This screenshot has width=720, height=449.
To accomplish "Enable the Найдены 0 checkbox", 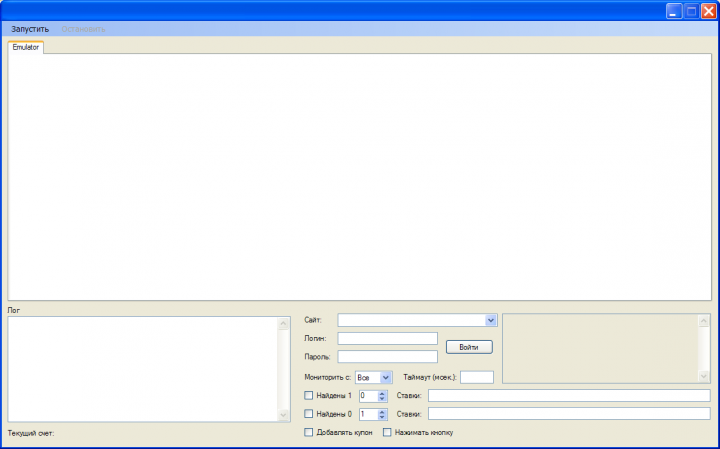I will coord(309,414).
